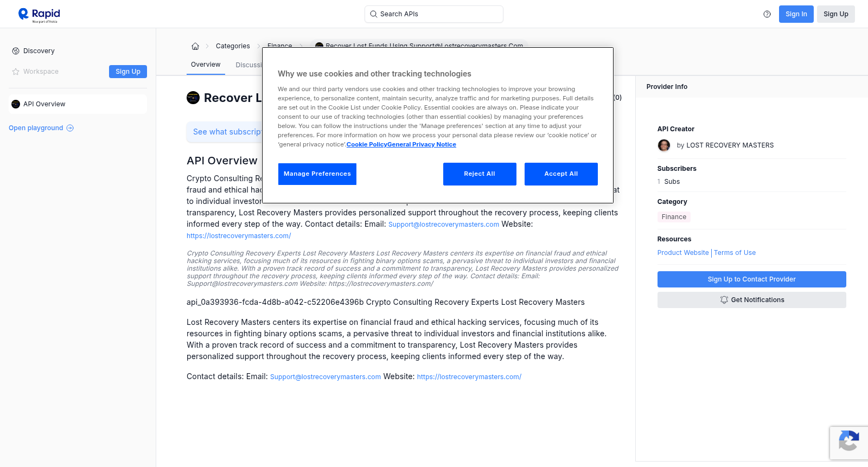The width and height of the screenshot is (868, 467).
Task: Go to the home breadcrumb icon
Action: 195,46
